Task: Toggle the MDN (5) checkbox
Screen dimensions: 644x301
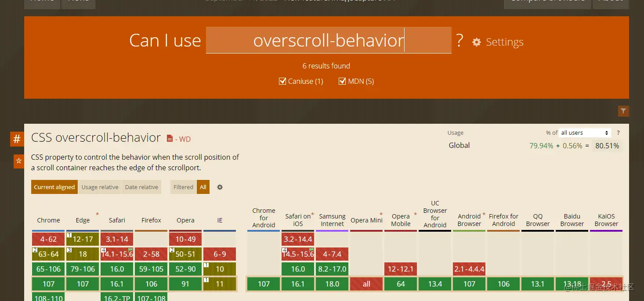Action: (x=342, y=81)
